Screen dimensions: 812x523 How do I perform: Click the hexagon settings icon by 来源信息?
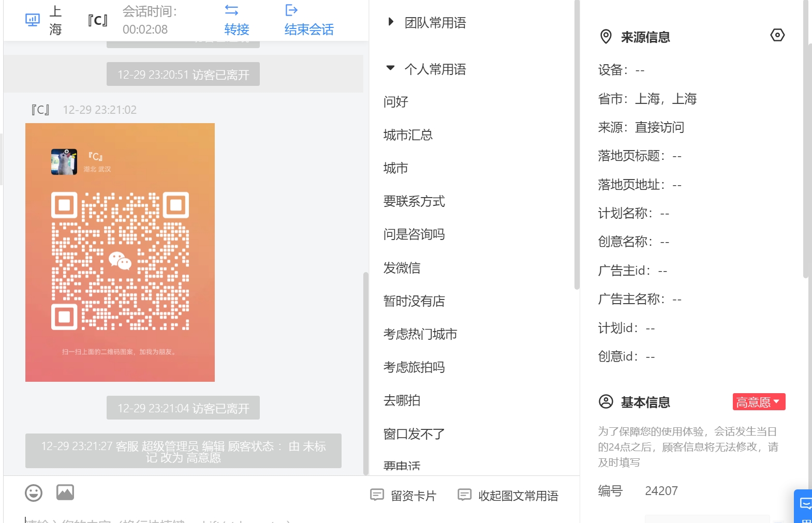(x=777, y=35)
